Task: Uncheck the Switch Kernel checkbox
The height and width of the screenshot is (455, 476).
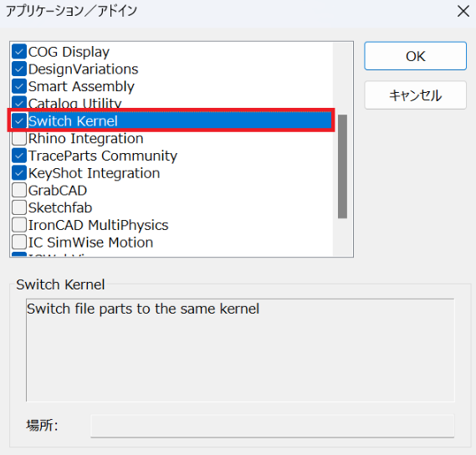Action: (x=18, y=121)
